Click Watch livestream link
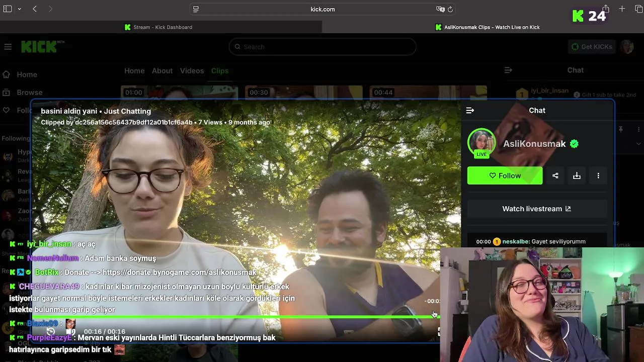644x362 pixels. [537, 209]
